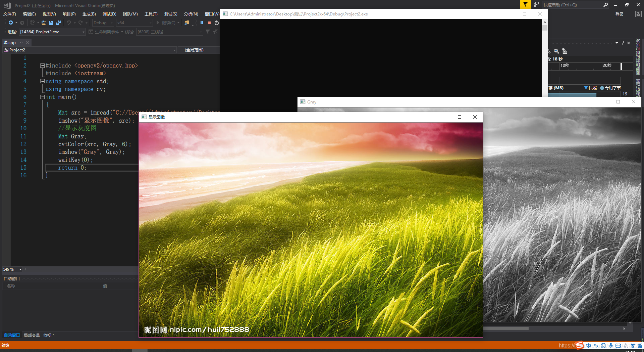Toggle the Sogou IME punctuation mode
This screenshot has height=352, width=644.
click(x=596, y=346)
